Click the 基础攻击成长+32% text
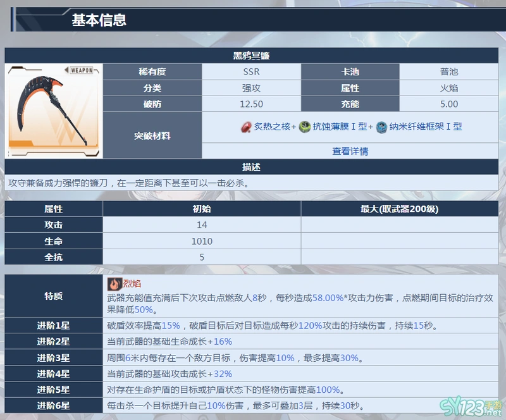Viewport: 506px width, 420px height. [170, 374]
